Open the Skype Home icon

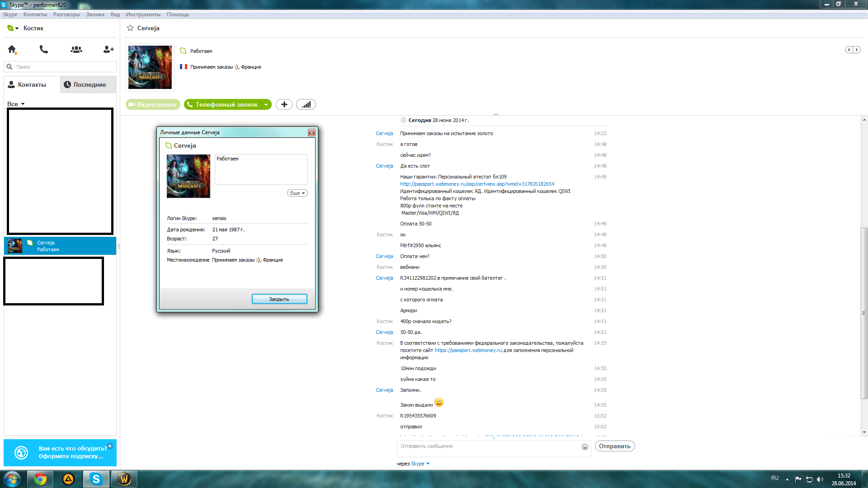pos(12,49)
